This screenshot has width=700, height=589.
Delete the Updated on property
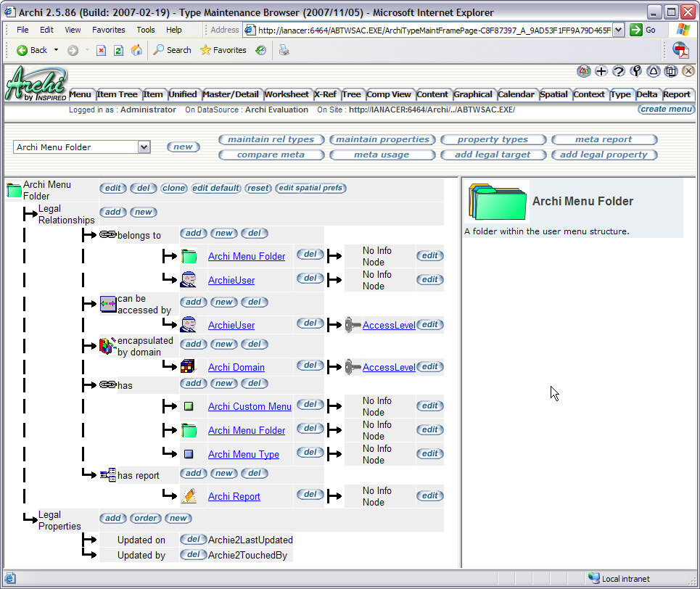pyautogui.click(x=193, y=540)
